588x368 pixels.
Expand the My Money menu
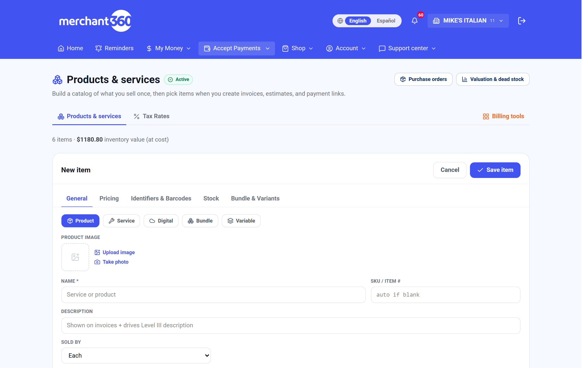(x=168, y=48)
